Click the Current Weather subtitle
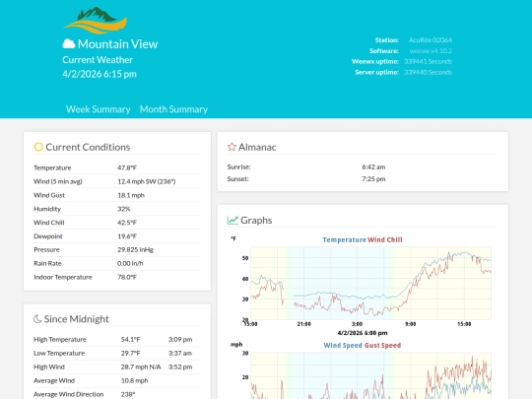This screenshot has height=399, width=532. (98, 60)
